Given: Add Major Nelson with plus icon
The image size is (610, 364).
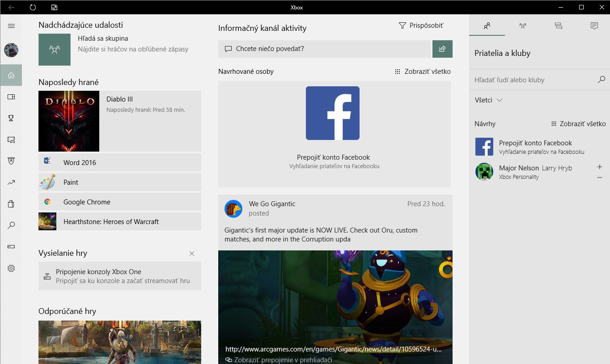Looking at the screenshot, I should tap(600, 167).
